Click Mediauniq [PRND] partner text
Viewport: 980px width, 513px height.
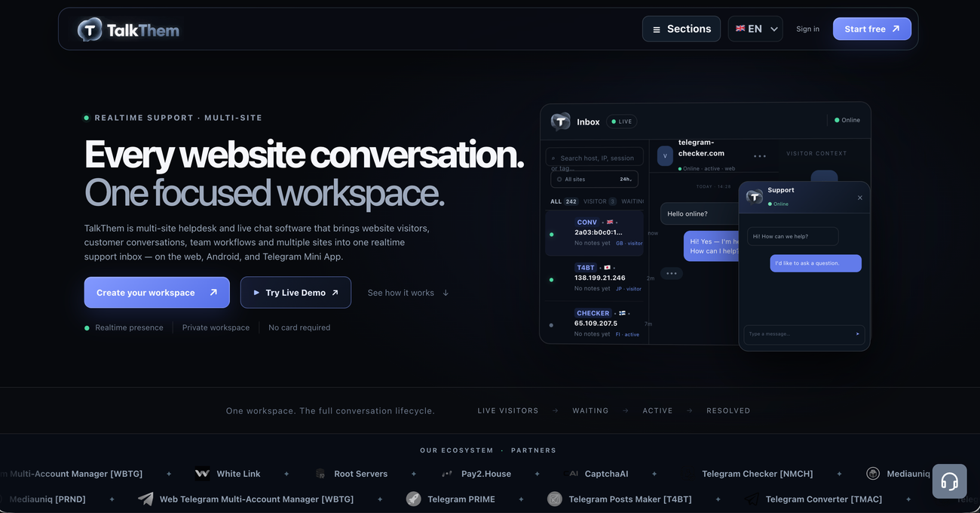47,499
